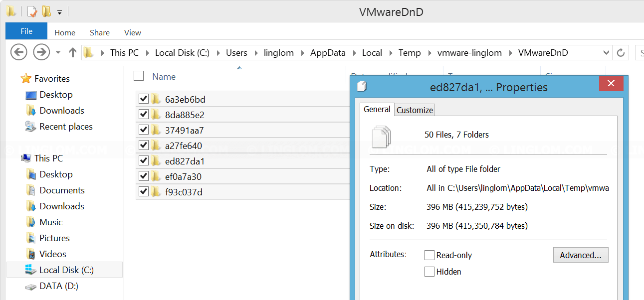This screenshot has height=300, width=644.
Task: Uncheck the a27fe640 folder checkbox
Action: (144, 145)
